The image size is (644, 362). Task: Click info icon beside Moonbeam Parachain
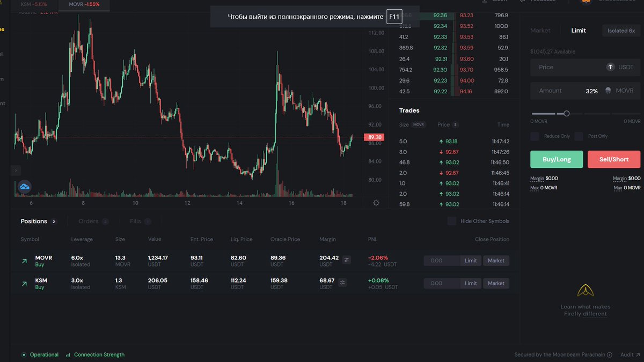[610, 354]
